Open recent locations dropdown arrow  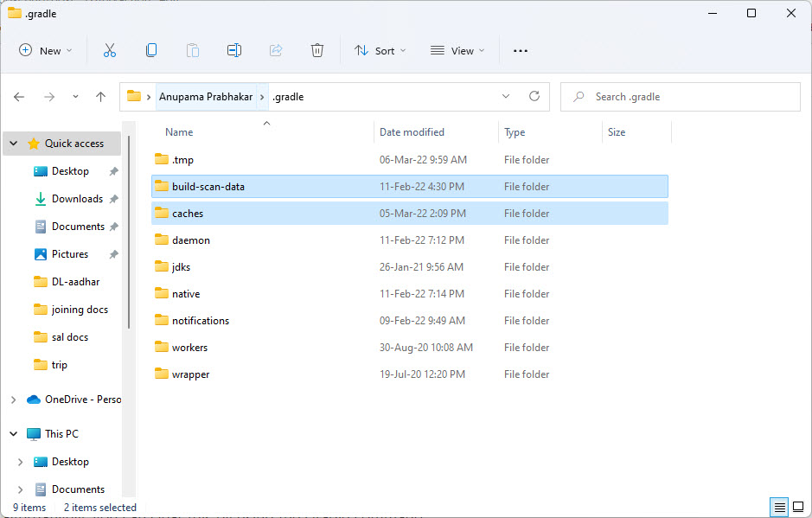click(75, 97)
